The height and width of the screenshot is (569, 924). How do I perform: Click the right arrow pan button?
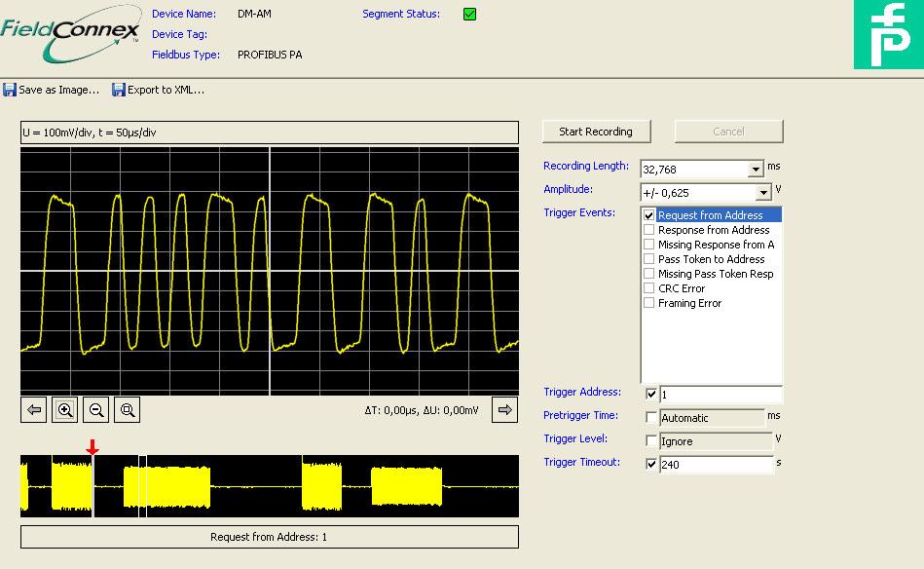505,410
